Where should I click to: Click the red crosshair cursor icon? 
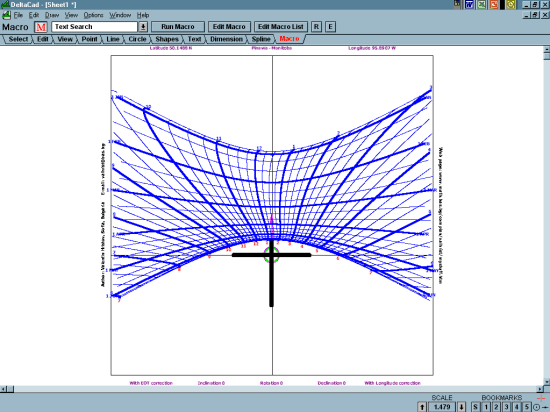[541, 398]
